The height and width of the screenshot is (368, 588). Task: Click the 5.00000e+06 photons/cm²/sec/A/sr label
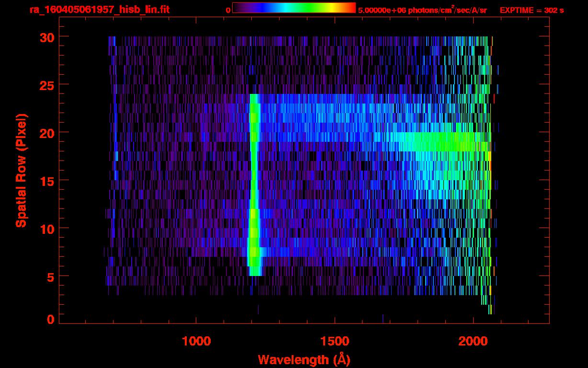(422, 10)
